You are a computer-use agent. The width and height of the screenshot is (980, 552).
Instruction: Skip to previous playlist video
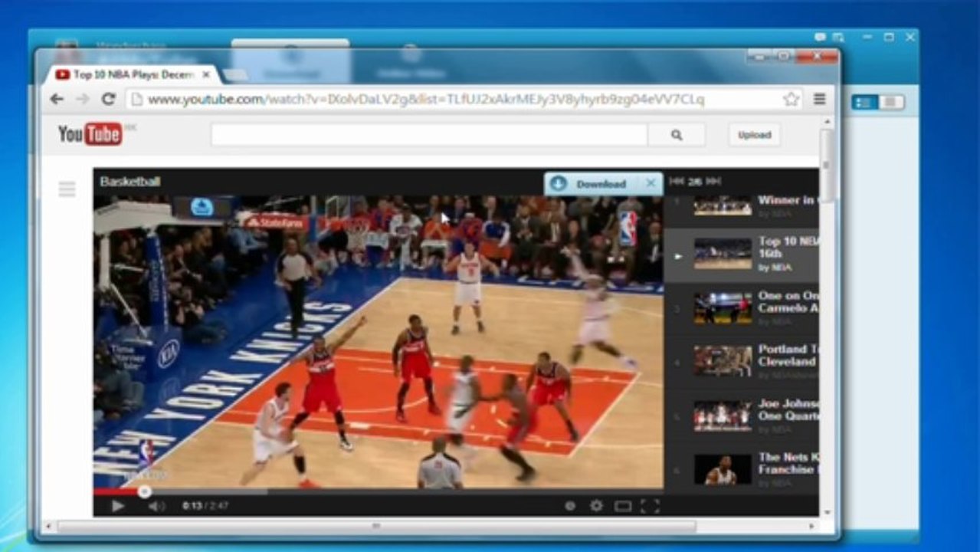(677, 182)
